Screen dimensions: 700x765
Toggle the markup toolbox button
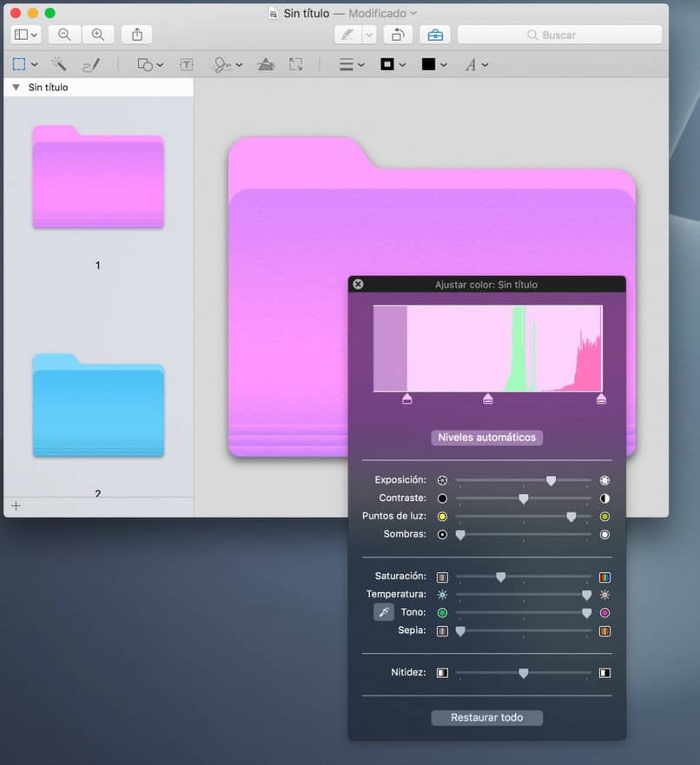[x=435, y=35]
